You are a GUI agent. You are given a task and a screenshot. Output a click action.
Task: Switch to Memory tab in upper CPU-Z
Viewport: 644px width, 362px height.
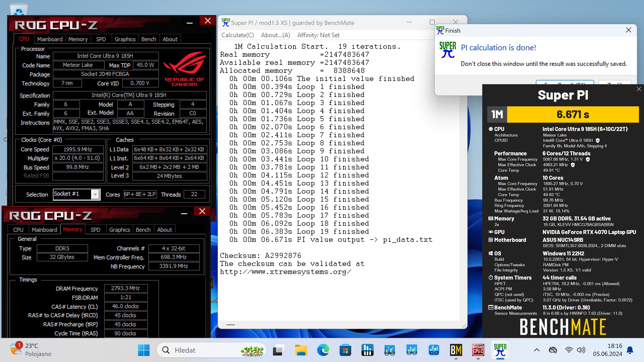point(78,39)
